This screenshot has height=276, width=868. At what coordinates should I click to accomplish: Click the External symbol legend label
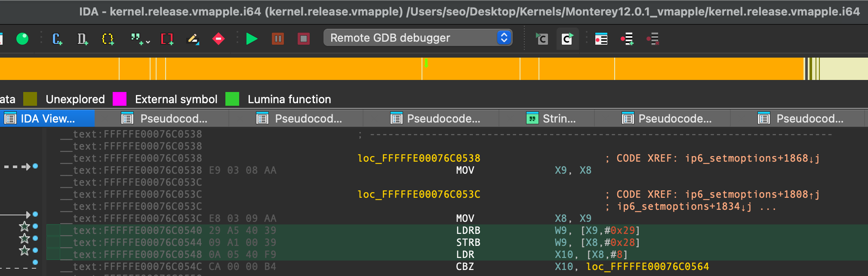click(176, 99)
